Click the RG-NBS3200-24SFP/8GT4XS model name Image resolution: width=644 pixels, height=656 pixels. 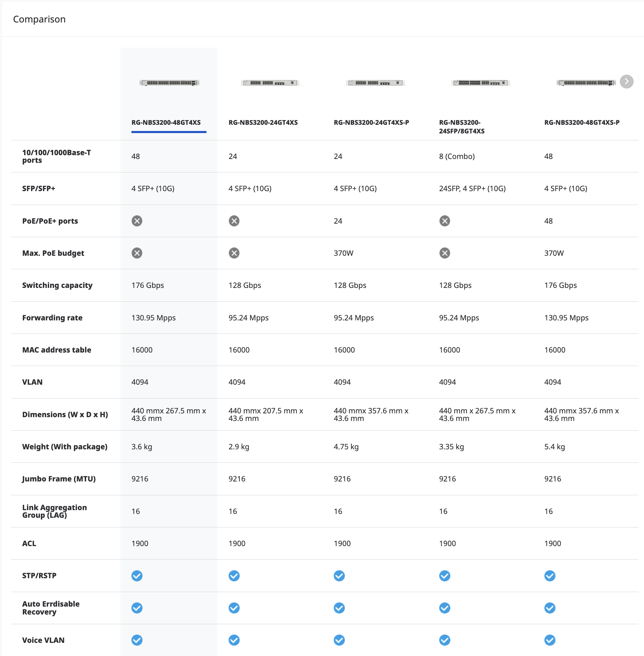coord(461,127)
